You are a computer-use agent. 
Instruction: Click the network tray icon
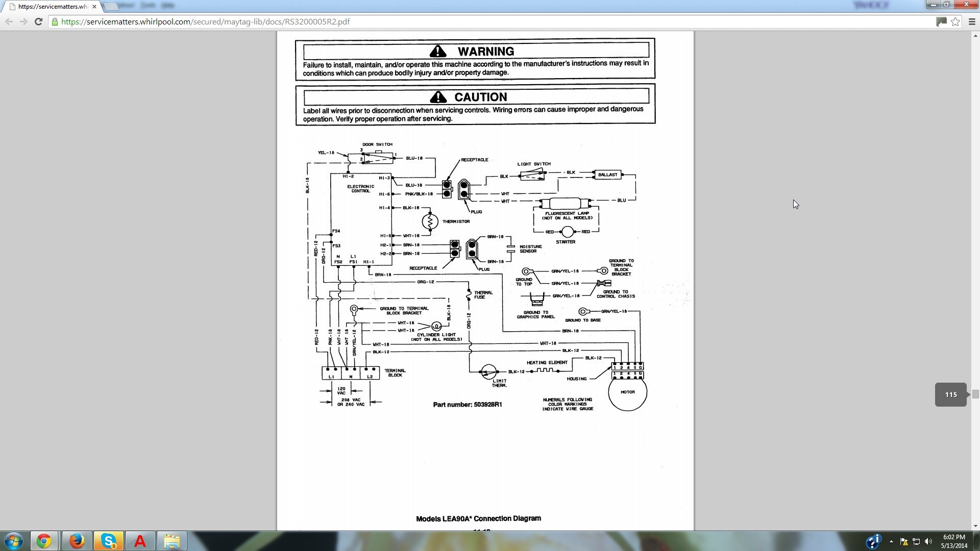[916, 541]
